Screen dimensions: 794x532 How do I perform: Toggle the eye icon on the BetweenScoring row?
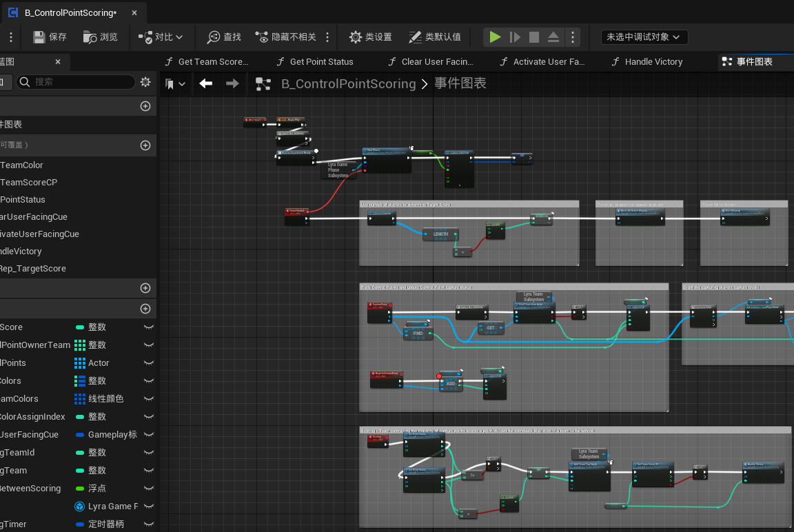tap(148, 489)
